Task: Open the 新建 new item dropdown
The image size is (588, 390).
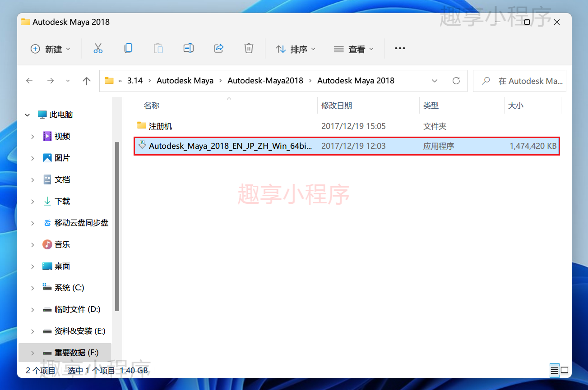Action: (51, 49)
